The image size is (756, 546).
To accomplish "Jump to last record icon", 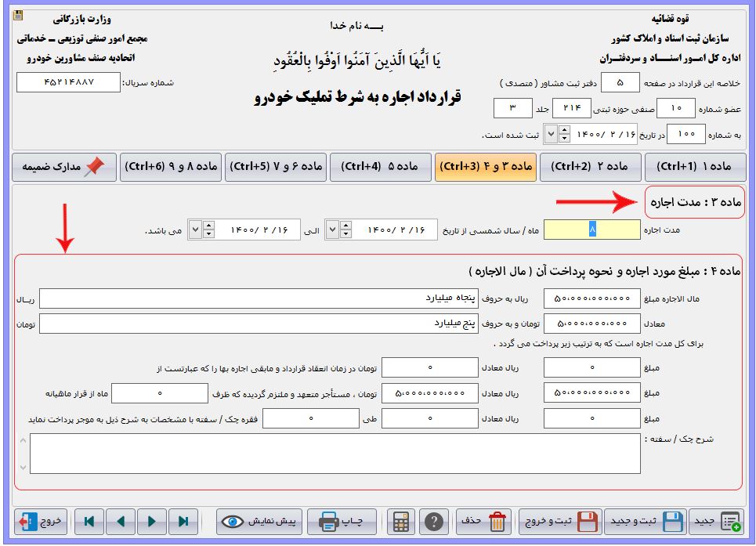I will pyautogui.click(x=183, y=522).
